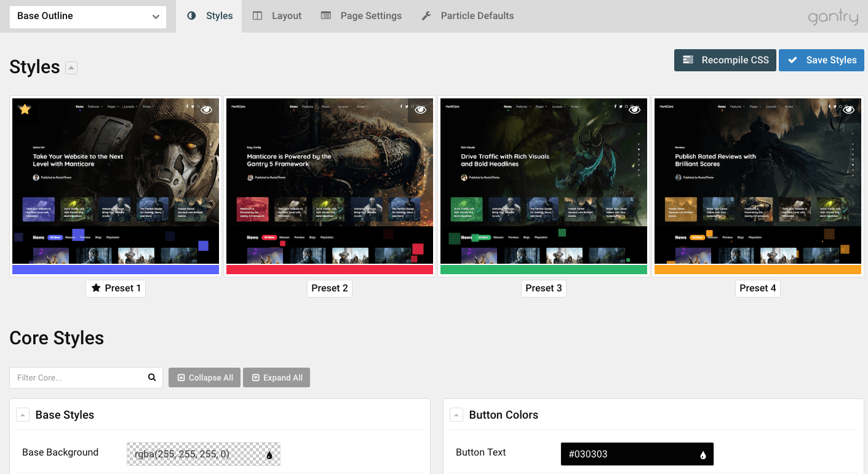The height and width of the screenshot is (474, 868).
Task: Open the Layout tab
Action: [277, 16]
